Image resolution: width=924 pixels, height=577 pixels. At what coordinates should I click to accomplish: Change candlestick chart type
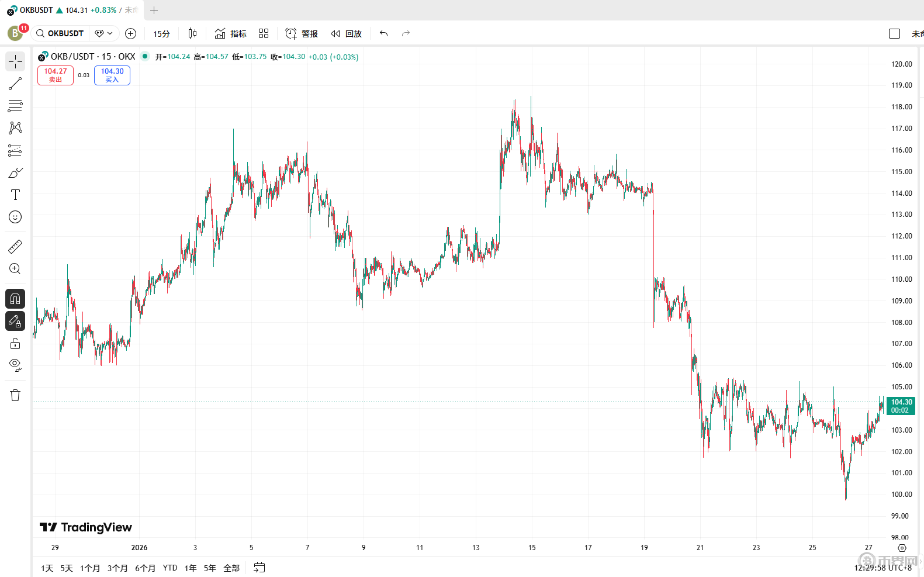click(x=192, y=33)
